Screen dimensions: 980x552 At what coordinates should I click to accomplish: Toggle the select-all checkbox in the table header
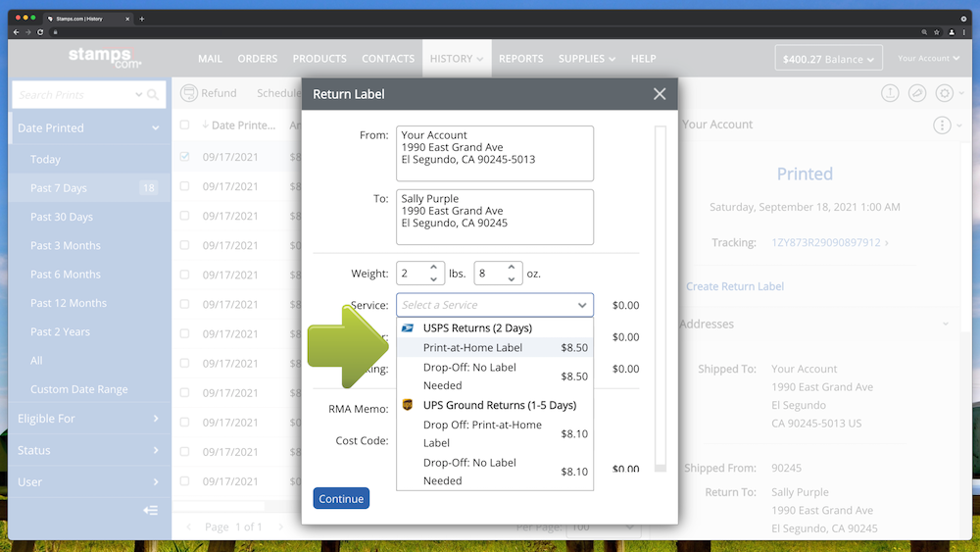(x=184, y=125)
